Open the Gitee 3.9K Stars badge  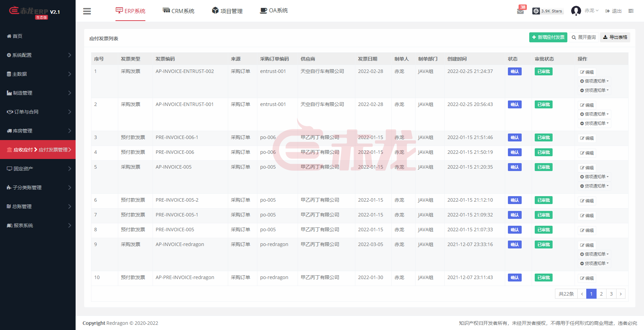coord(548,11)
